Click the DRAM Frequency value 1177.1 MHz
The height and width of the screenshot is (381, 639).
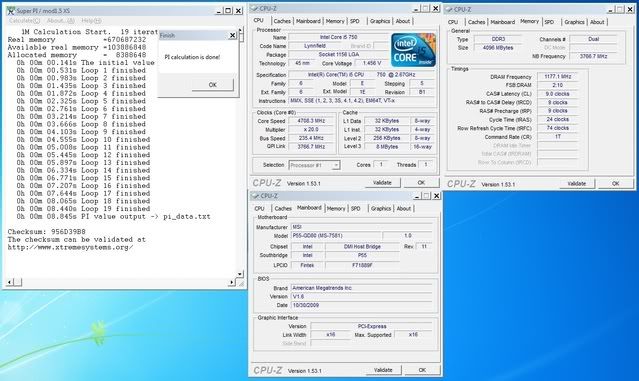point(557,77)
